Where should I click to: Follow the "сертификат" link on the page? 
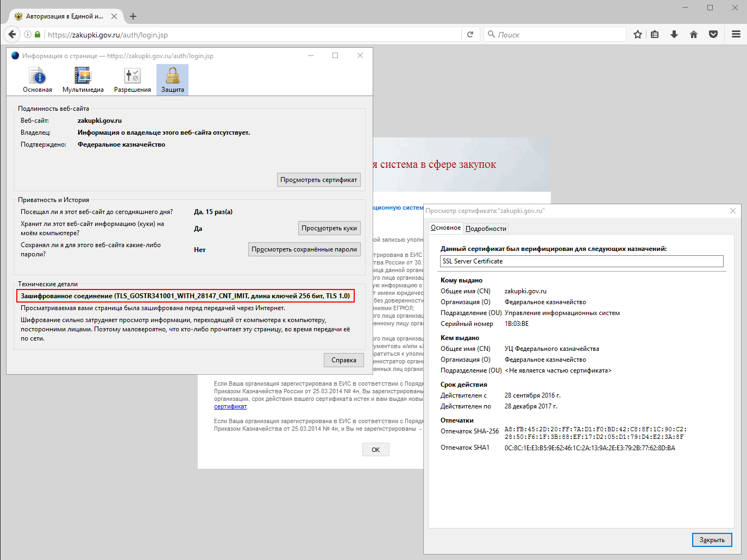[230, 406]
